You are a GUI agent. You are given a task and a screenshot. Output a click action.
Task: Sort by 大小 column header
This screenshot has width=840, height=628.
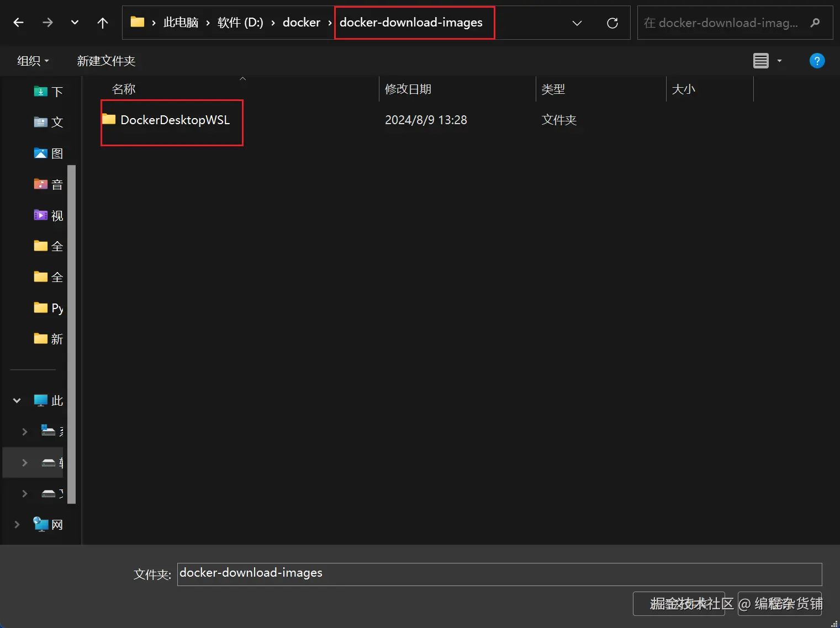coord(684,89)
